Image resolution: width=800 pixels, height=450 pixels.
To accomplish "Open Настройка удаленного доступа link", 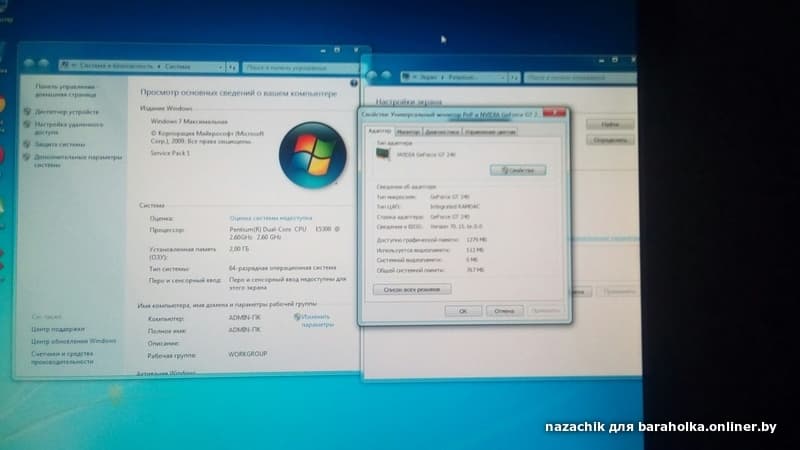I will click(x=68, y=128).
